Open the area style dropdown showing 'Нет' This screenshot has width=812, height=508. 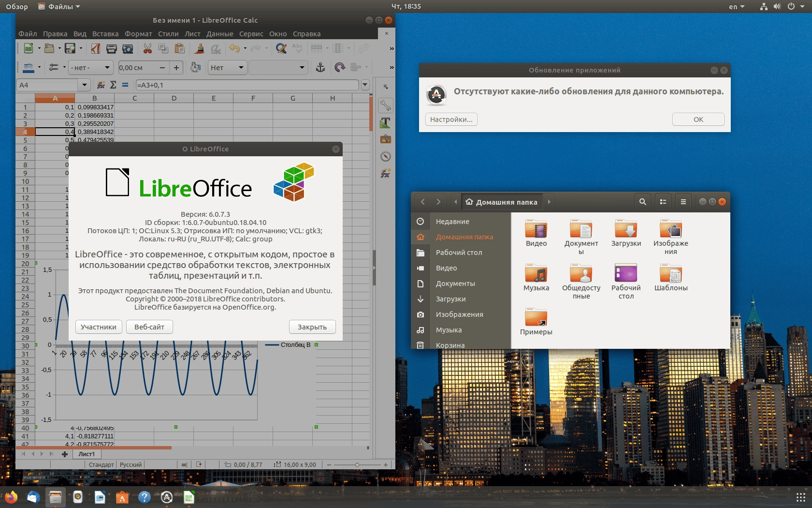[228, 67]
